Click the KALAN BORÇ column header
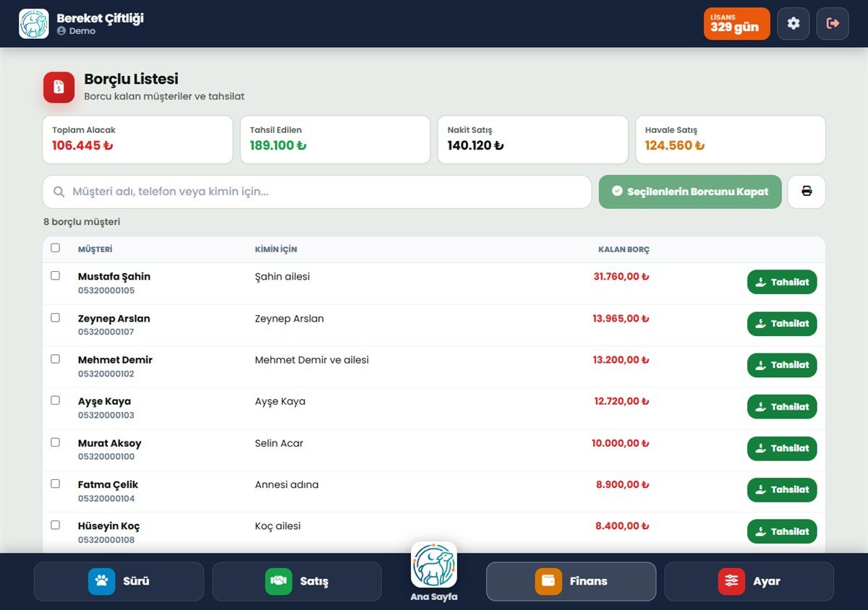 (x=624, y=249)
